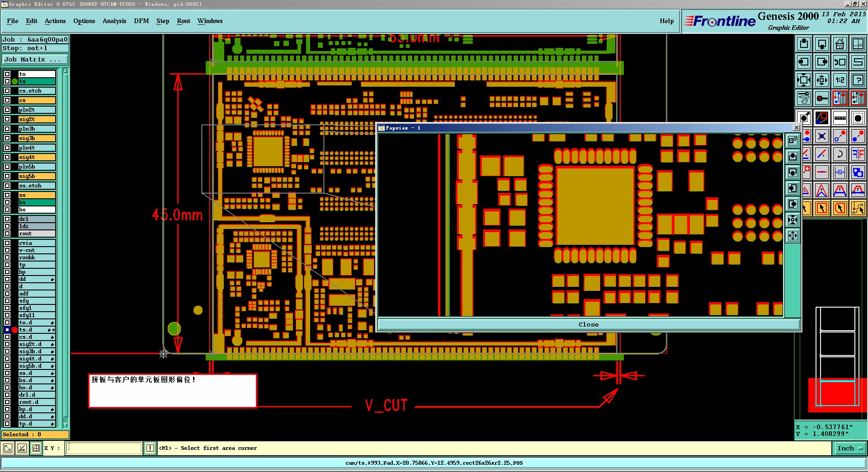868x472 pixels.
Task: Click Close button in Popview window
Action: 588,324
